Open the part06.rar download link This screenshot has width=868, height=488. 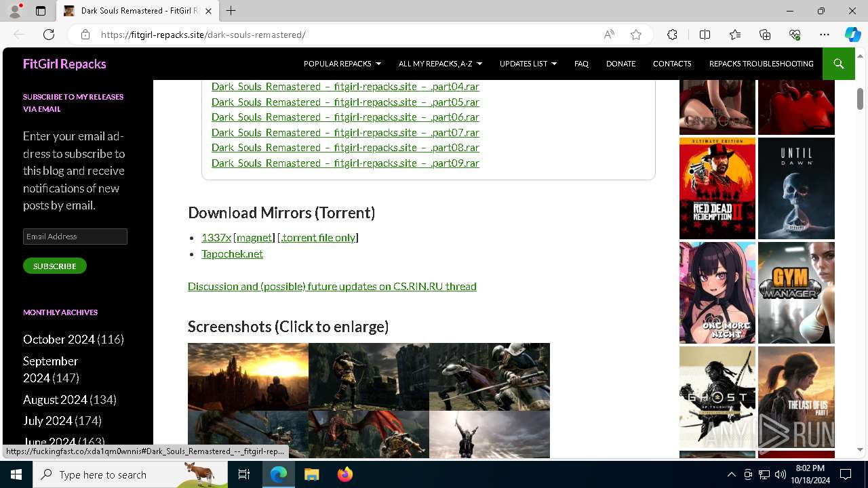(345, 117)
